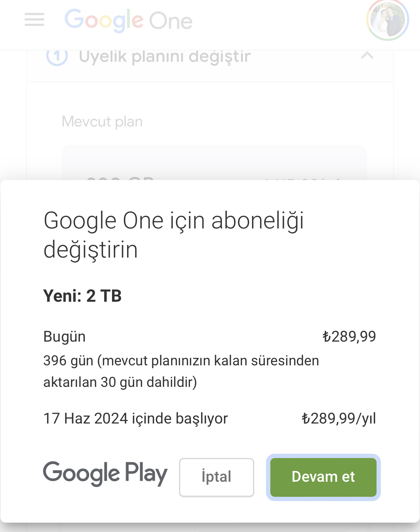Viewport: 420px width, 532px height.
Task: Click the ₺289,99 today price
Action: 349,337
